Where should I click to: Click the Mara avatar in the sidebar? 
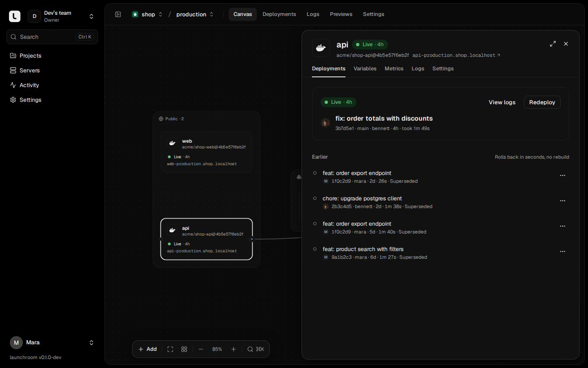coord(16,343)
